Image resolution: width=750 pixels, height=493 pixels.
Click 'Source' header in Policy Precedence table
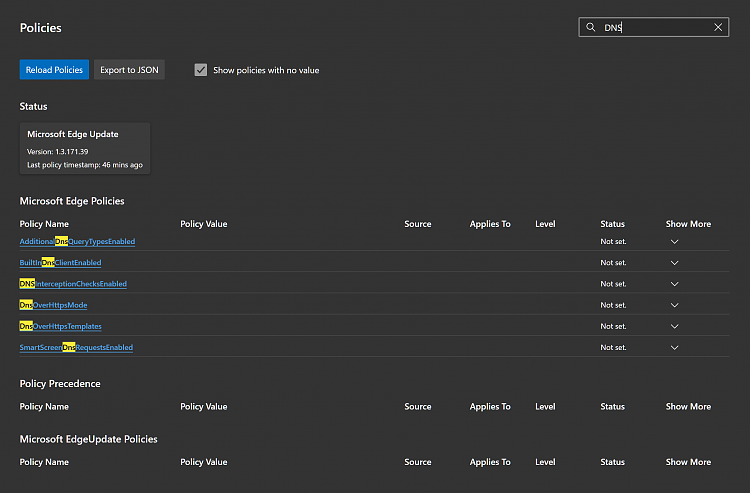tap(418, 406)
